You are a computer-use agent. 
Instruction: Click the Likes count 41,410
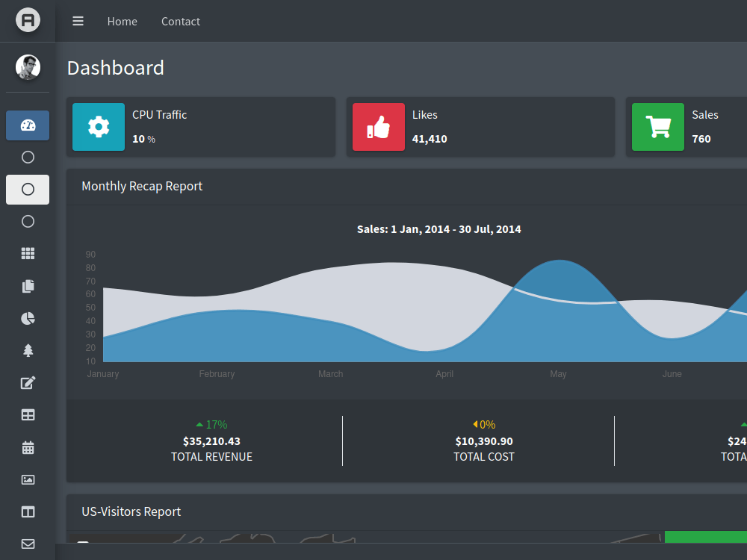click(x=430, y=139)
